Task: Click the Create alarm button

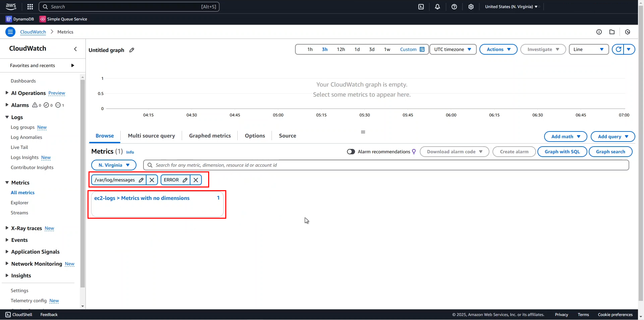Action: [x=514, y=152]
